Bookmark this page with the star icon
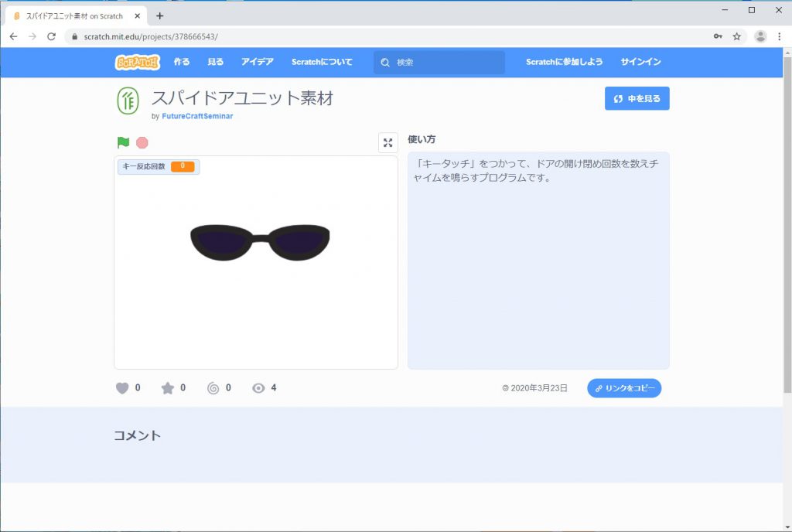Viewport: 792px width, 532px height. (737, 36)
